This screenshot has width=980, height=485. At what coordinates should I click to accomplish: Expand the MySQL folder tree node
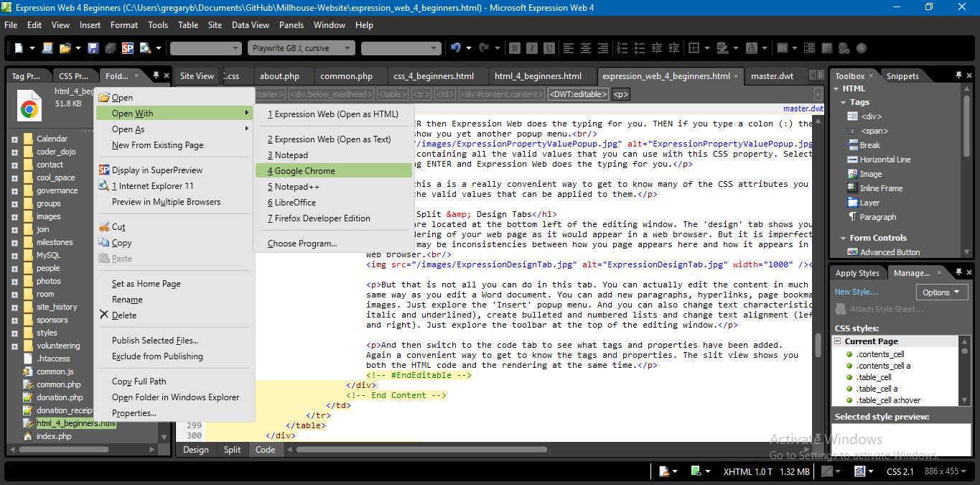coord(14,255)
